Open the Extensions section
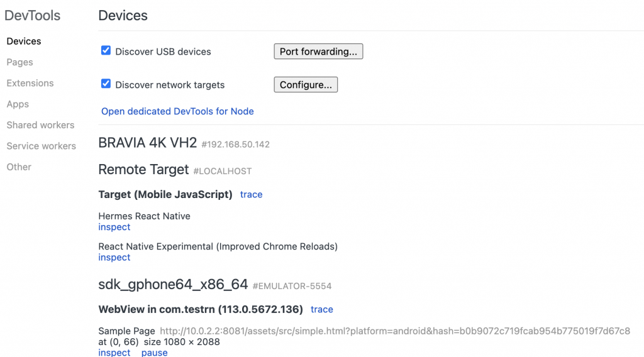Screen dimensions: 644x357 30,83
